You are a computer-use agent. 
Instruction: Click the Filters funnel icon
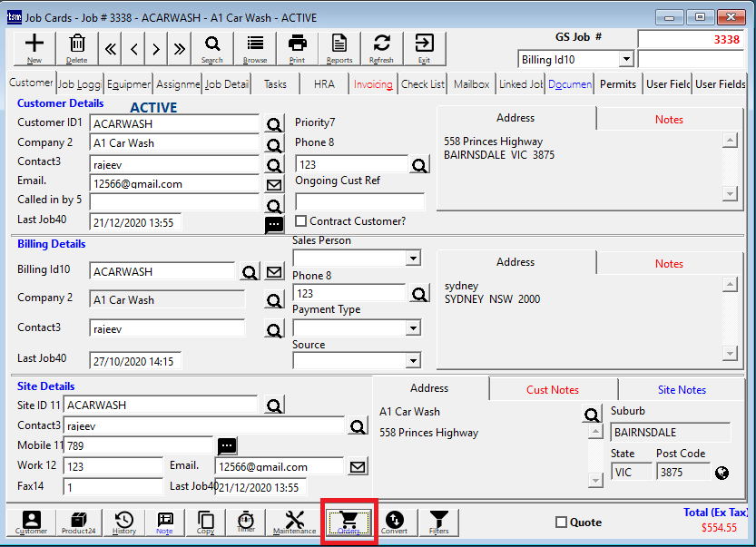pos(438,523)
